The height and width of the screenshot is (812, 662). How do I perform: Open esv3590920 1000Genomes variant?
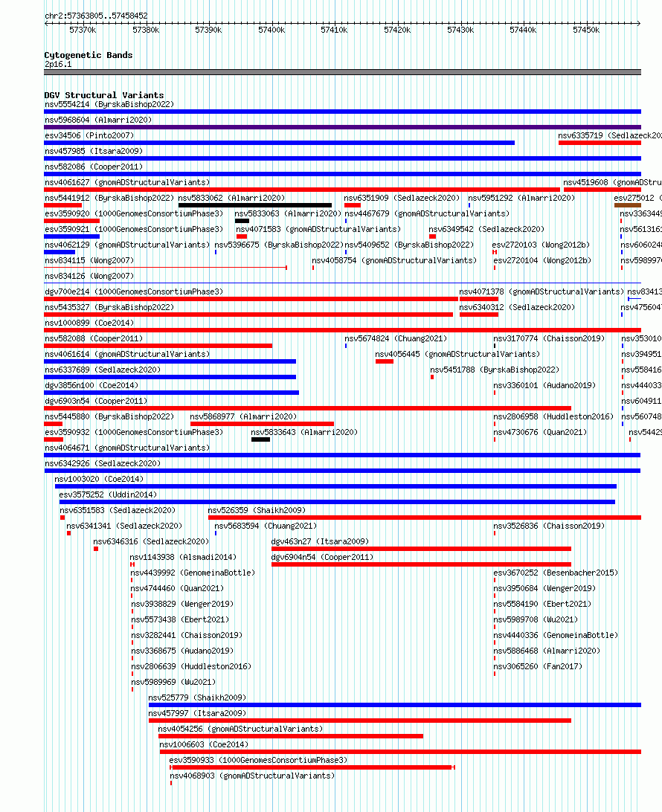[134, 213]
